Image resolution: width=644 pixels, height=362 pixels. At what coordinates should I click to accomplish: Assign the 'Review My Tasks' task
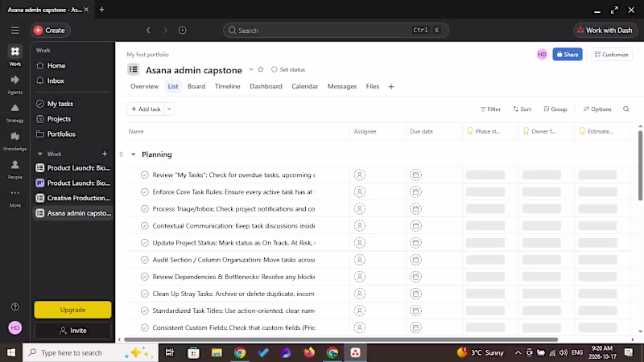click(359, 175)
